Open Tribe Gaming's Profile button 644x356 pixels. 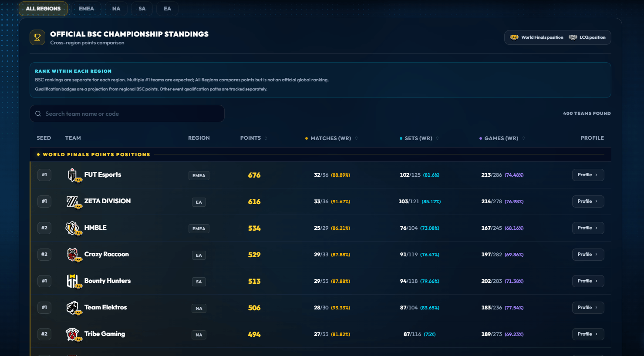click(x=588, y=334)
